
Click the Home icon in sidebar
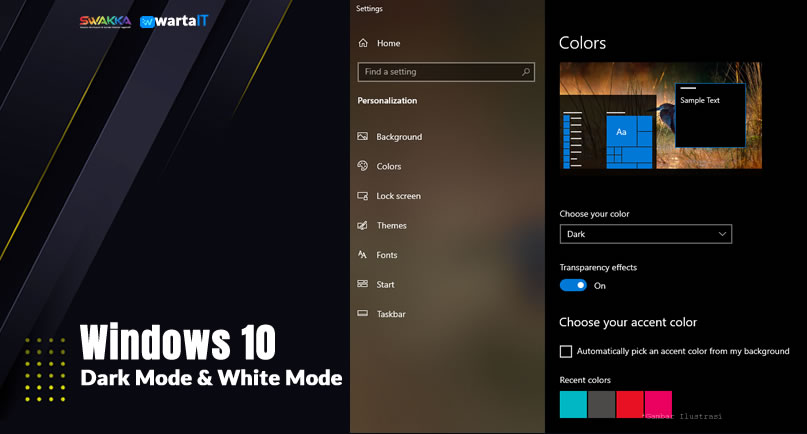coord(363,43)
